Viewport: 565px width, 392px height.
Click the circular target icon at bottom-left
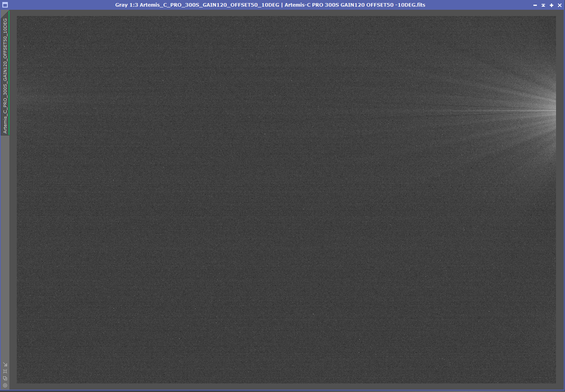(x=5, y=386)
